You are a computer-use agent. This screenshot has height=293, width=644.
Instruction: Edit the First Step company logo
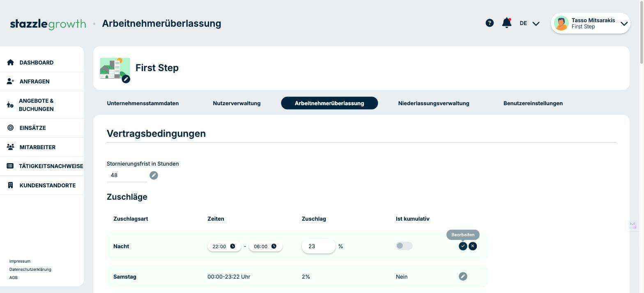pos(126,79)
